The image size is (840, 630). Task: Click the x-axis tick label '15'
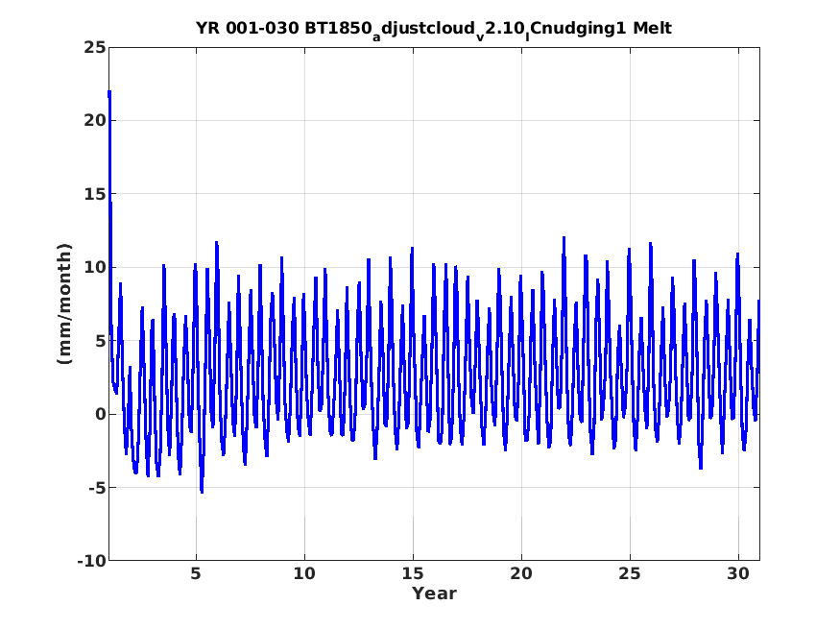point(413,573)
